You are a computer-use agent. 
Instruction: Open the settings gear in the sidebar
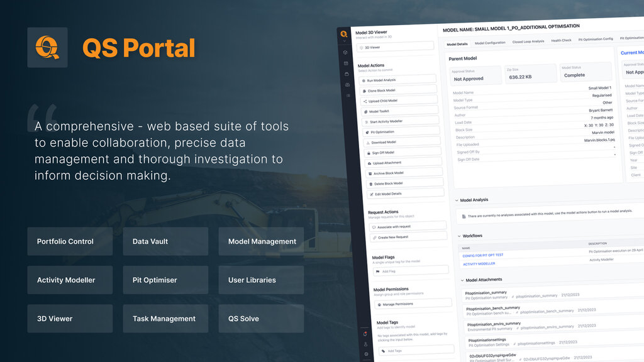click(367, 354)
